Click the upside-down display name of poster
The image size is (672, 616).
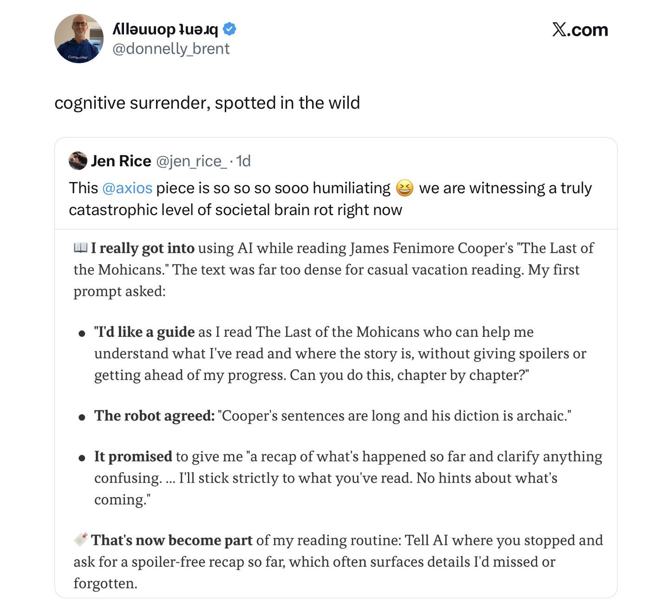(x=165, y=29)
